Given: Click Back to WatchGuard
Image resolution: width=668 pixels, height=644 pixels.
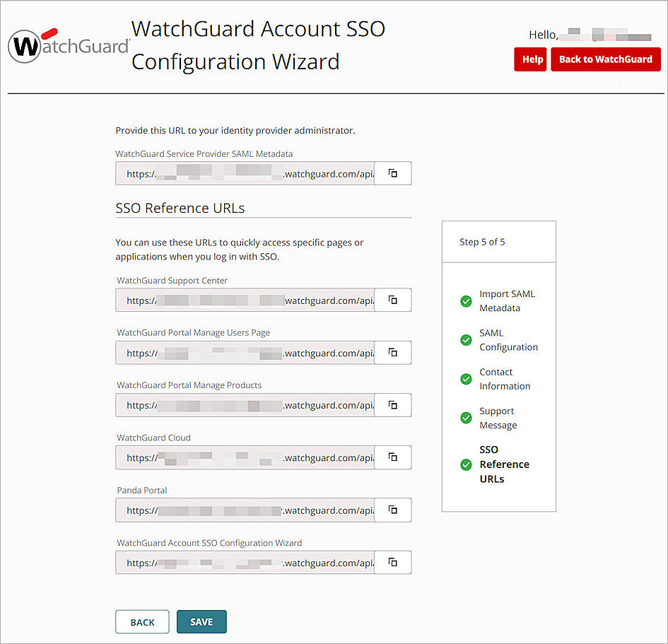Looking at the screenshot, I should (x=606, y=59).
